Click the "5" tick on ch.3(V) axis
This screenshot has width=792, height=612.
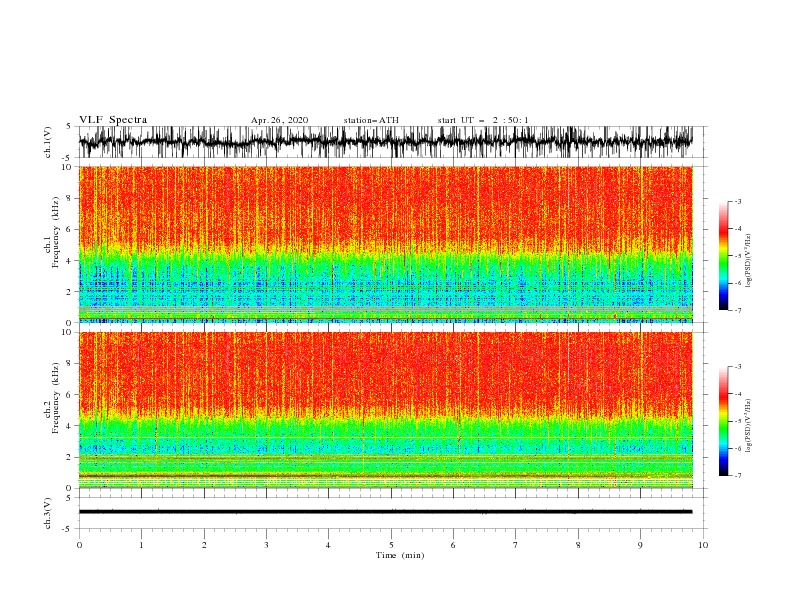tap(69, 498)
